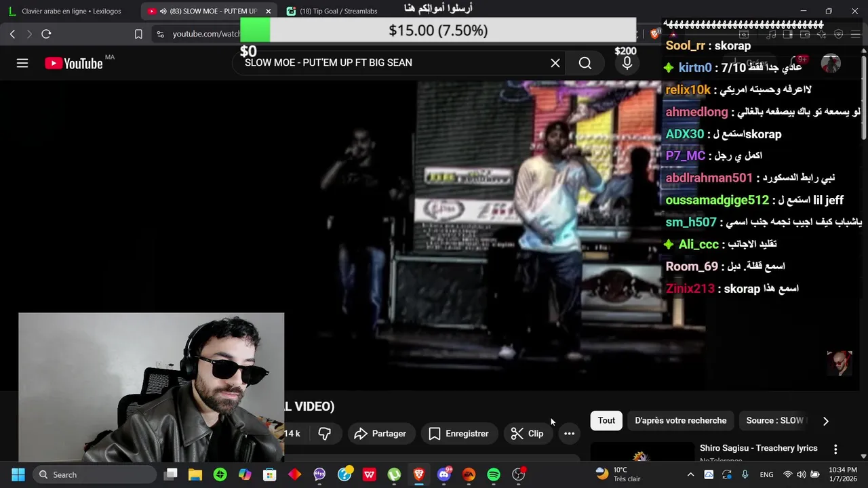Click the Enregistrer save button
Screen dimensions: 868x488
(x=458, y=434)
